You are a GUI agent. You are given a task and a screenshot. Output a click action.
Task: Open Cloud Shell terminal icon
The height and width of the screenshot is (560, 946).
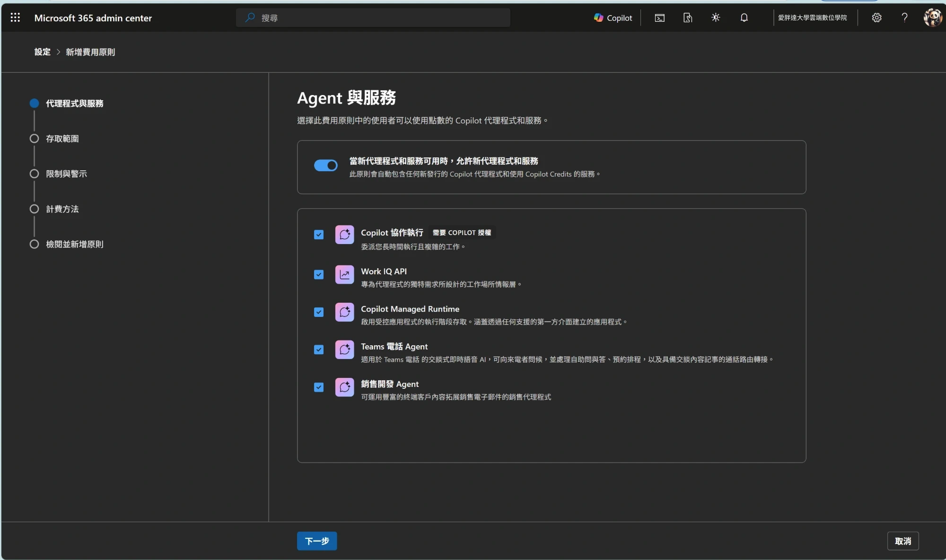659,17
